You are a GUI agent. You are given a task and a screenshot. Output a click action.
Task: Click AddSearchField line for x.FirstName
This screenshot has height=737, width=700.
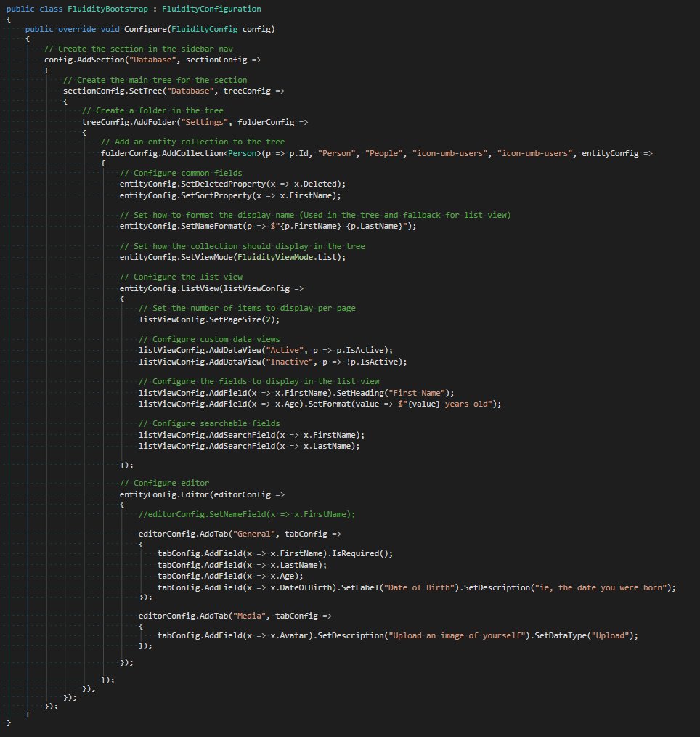251,435
